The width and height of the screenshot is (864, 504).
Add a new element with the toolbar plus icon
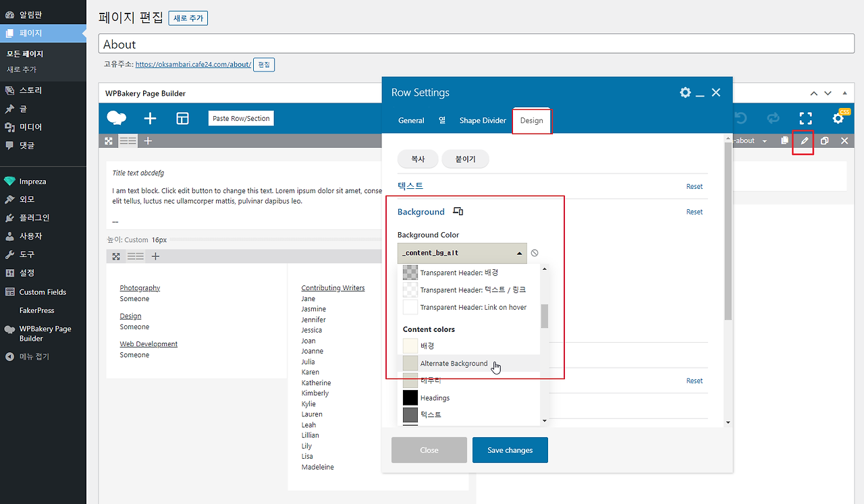pyautogui.click(x=150, y=119)
